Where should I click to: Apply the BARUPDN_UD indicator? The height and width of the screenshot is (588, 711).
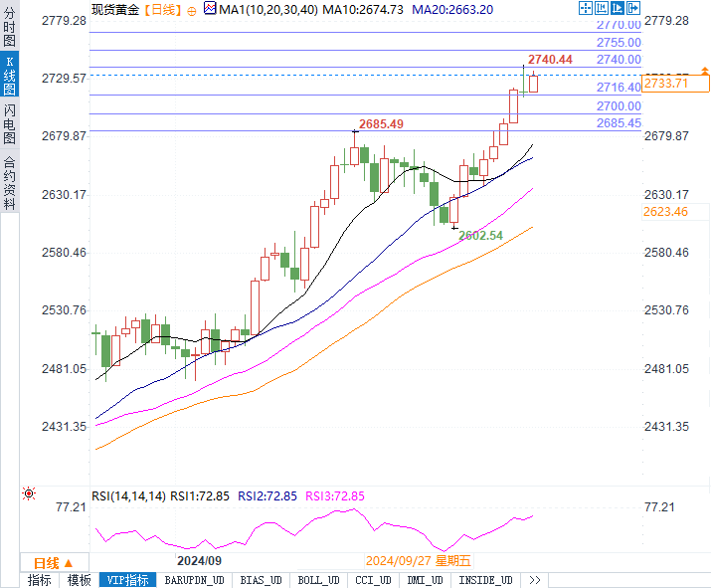pyautogui.click(x=195, y=580)
